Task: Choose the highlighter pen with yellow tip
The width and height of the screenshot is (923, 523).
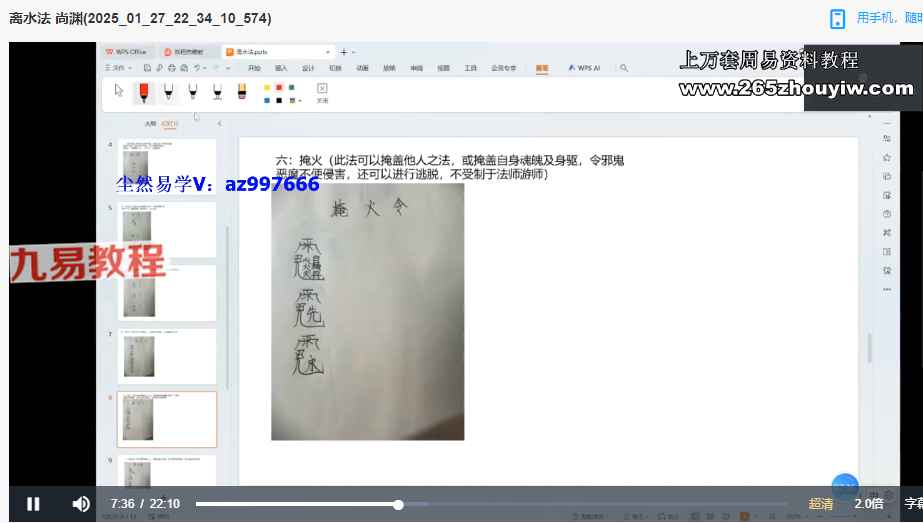Action: click(242, 92)
